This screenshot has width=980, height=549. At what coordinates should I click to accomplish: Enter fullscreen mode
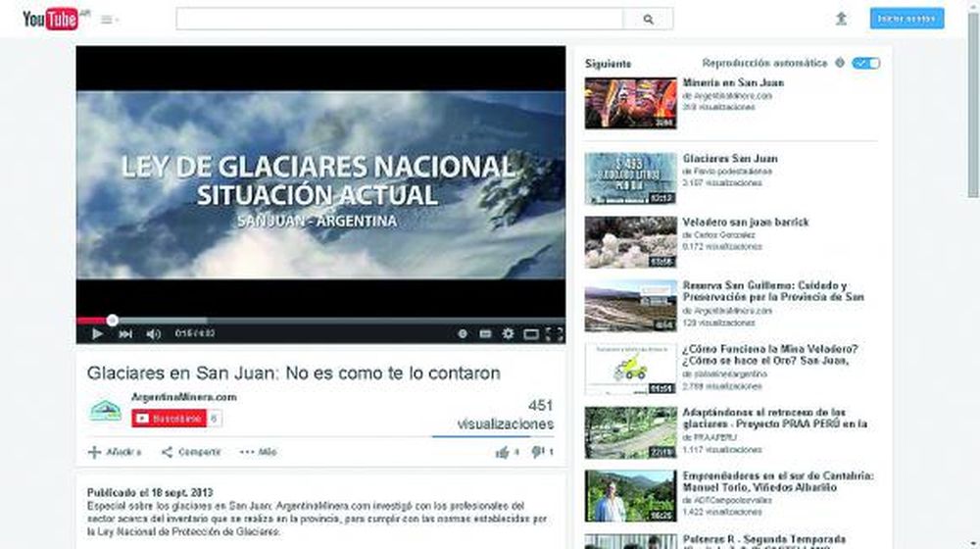point(555,334)
